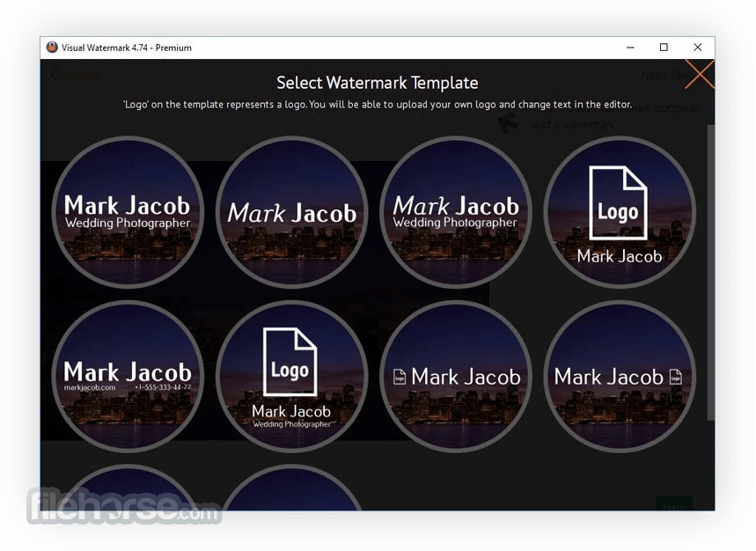The image size is (756, 551).
Task: Choose the italic Mark Jacob name-only template
Action: click(x=291, y=212)
